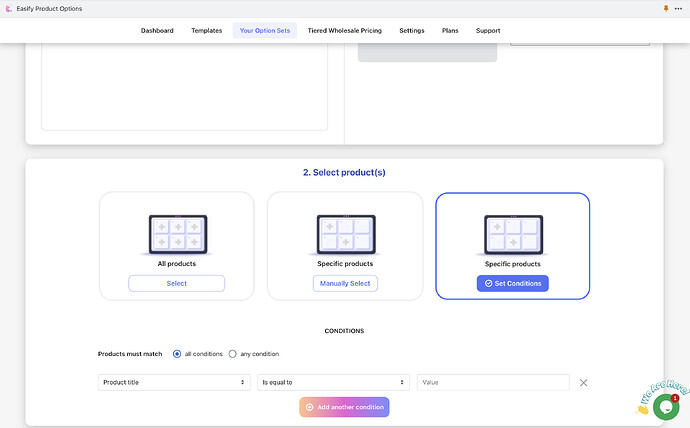Click the Easify app logo icon
The height and width of the screenshot is (428, 690).
coord(8,8)
